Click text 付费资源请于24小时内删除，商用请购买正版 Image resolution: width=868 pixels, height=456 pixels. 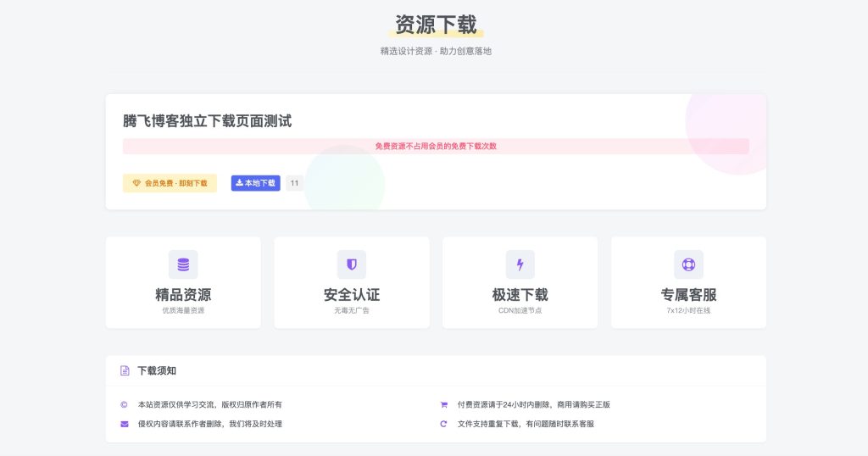point(534,405)
